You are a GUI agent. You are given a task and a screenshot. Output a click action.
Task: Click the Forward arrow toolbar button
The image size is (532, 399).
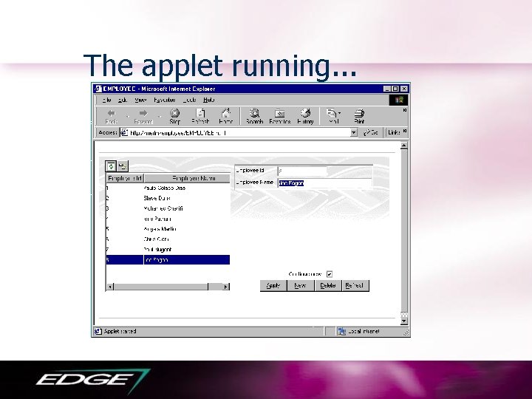(x=143, y=116)
